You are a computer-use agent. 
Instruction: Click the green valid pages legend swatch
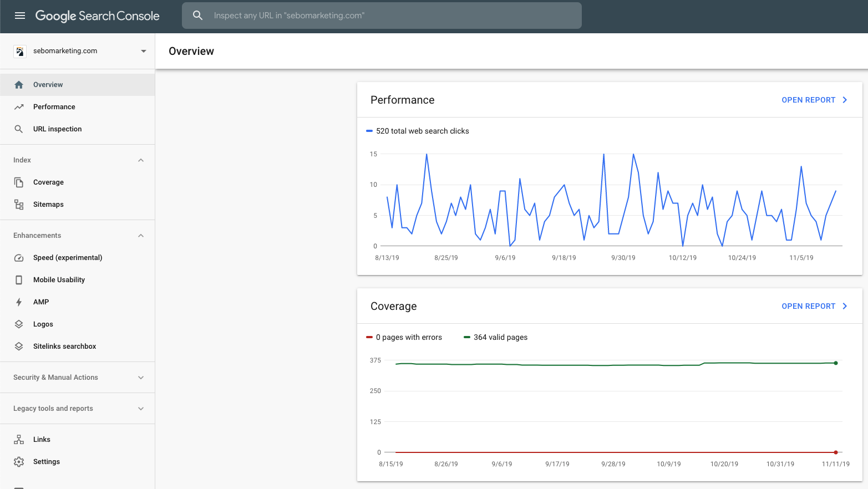467,337
